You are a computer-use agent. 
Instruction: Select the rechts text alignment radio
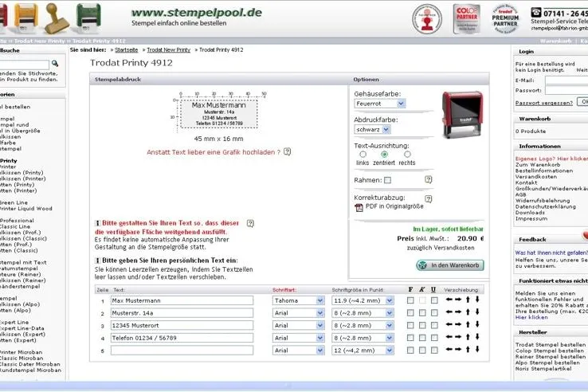tap(407, 155)
